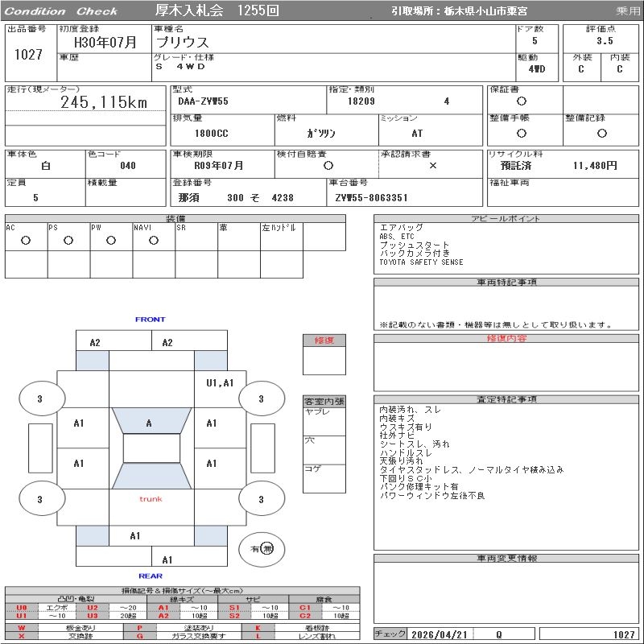Select "TOYOTA SAFETY SENSE" text
Image resolution: width=644 pixels, height=644 pixels.
(421, 262)
